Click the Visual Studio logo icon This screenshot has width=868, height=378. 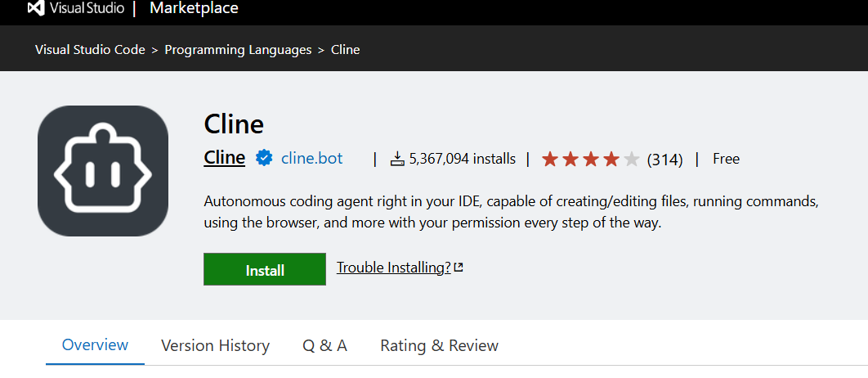click(36, 8)
